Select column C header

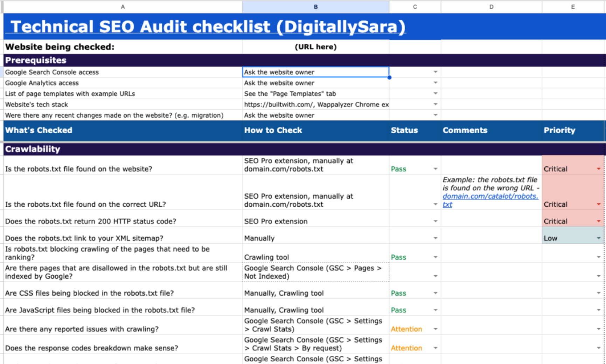click(x=415, y=7)
